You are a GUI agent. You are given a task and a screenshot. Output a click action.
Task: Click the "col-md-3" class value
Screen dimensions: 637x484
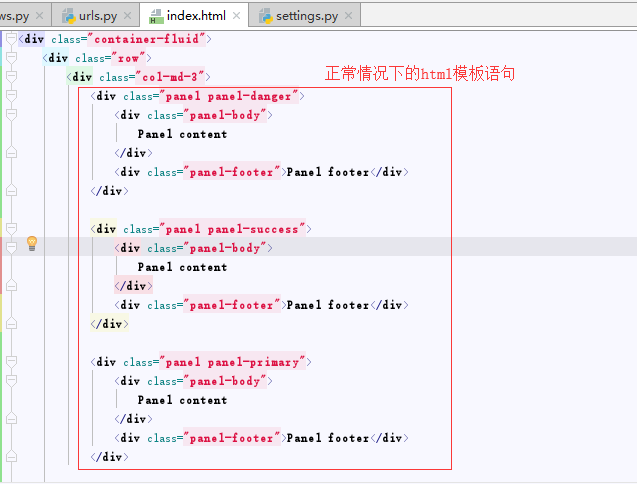tap(170, 77)
